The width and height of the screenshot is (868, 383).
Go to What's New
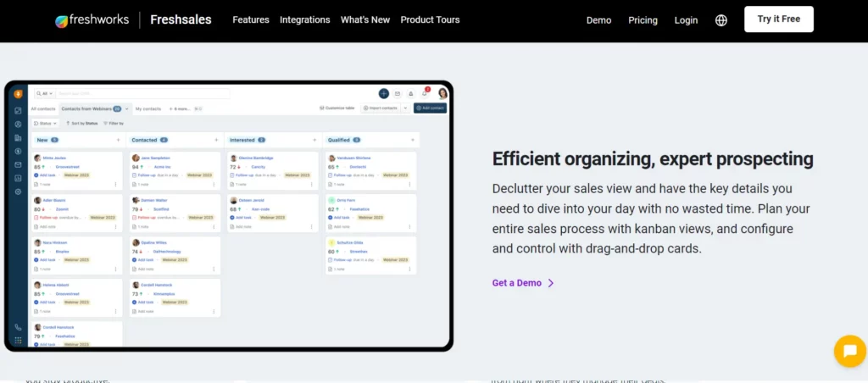tap(365, 20)
